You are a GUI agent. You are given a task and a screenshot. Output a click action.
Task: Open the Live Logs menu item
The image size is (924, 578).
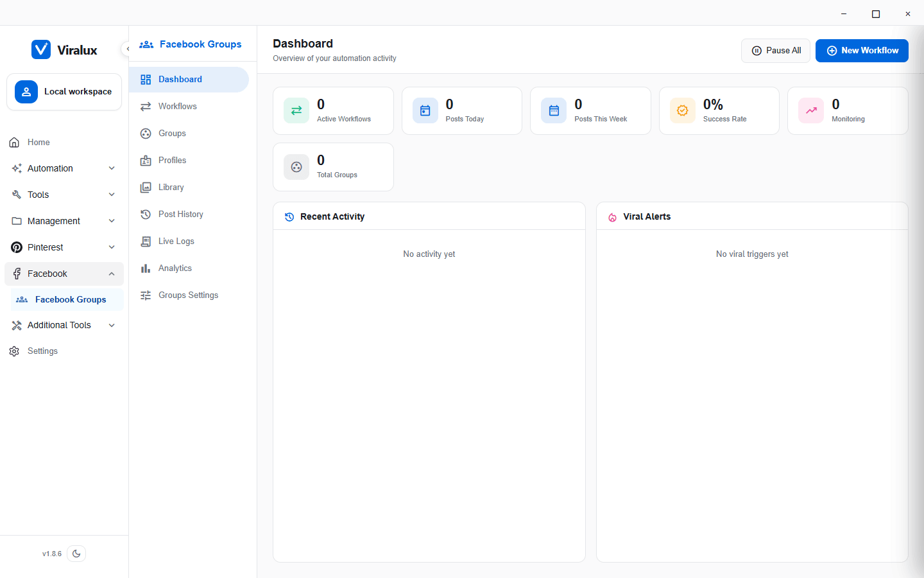(x=189, y=241)
